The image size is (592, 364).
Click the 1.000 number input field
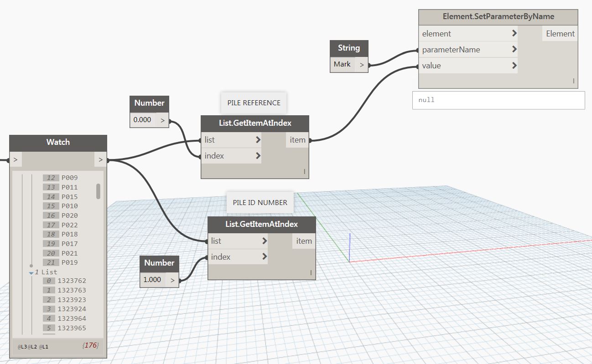point(153,280)
